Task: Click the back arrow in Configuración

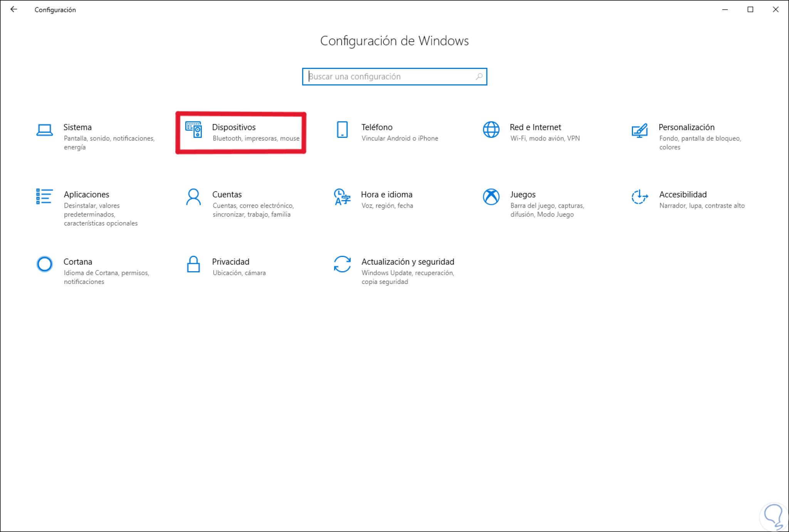Action: tap(14, 9)
